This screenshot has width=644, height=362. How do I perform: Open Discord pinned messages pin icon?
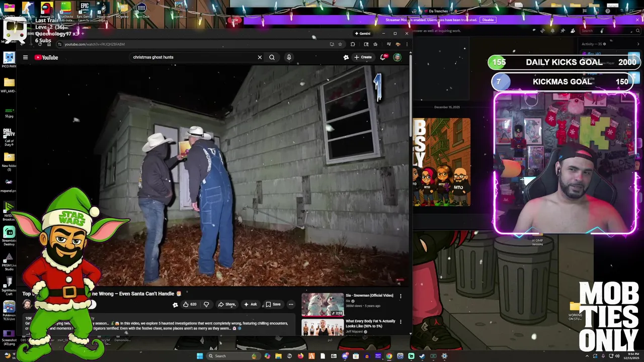click(562, 31)
